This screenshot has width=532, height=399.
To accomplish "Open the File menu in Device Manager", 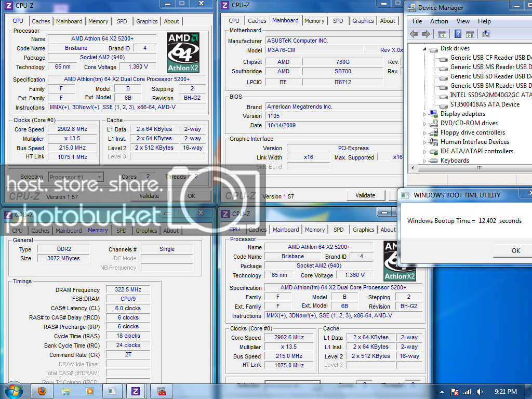I will coord(417,21).
